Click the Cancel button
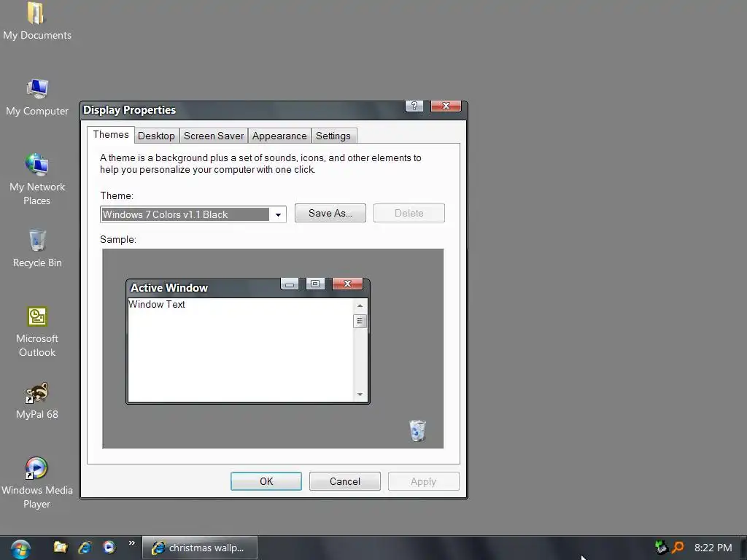This screenshot has width=747, height=560. (x=344, y=481)
